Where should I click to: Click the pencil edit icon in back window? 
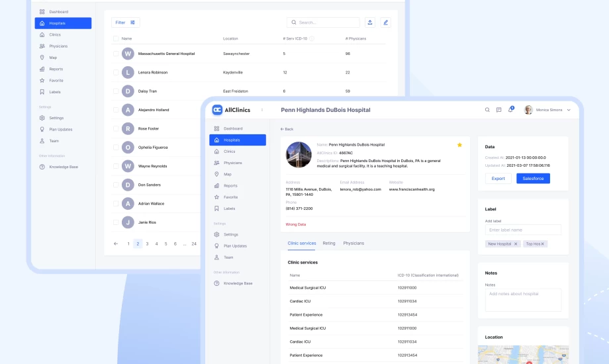click(386, 23)
